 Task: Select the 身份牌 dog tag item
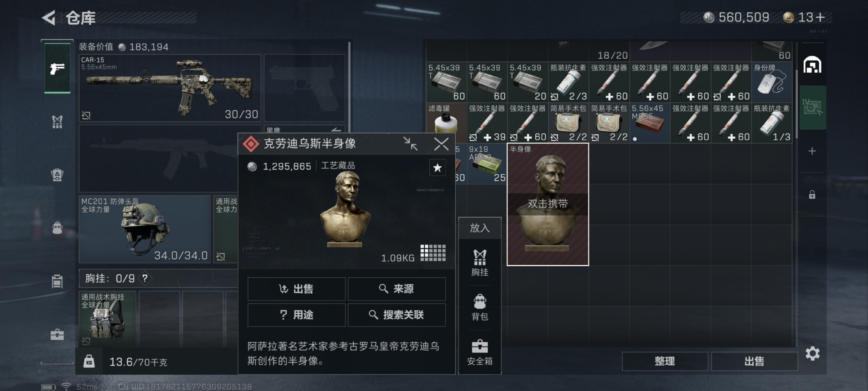[771, 82]
